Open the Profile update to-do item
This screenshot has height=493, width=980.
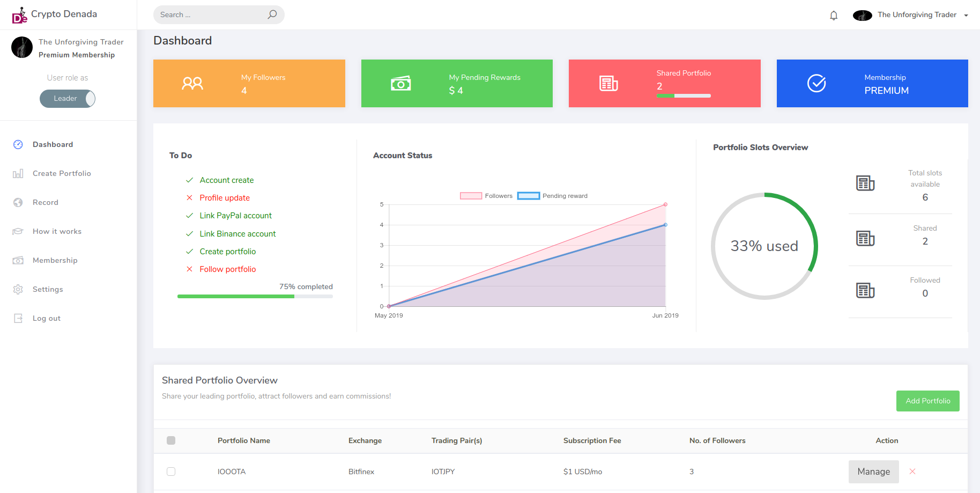[225, 198]
